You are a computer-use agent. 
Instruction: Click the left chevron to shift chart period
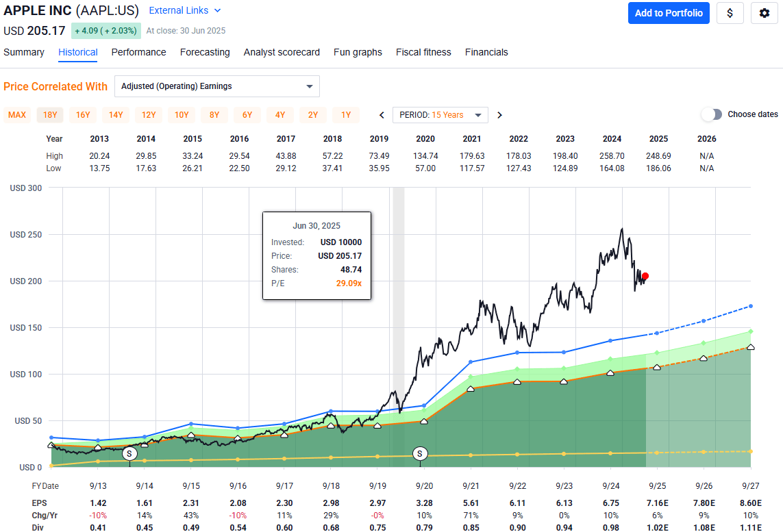(x=382, y=115)
